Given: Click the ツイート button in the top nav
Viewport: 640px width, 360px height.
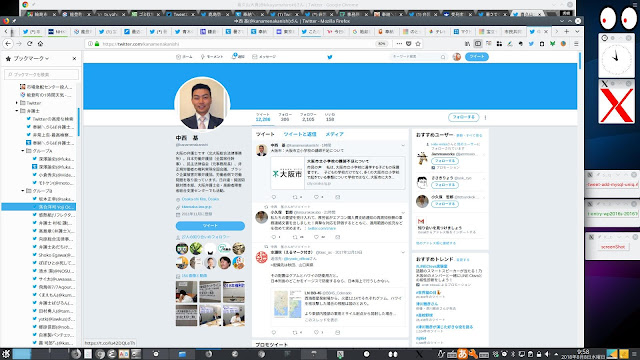Looking at the screenshot, I should pyautogui.click(x=477, y=57).
